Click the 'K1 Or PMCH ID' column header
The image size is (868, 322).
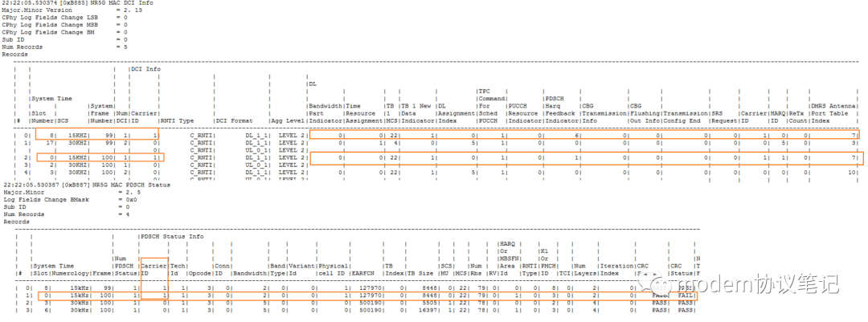[x=547, y=263]
